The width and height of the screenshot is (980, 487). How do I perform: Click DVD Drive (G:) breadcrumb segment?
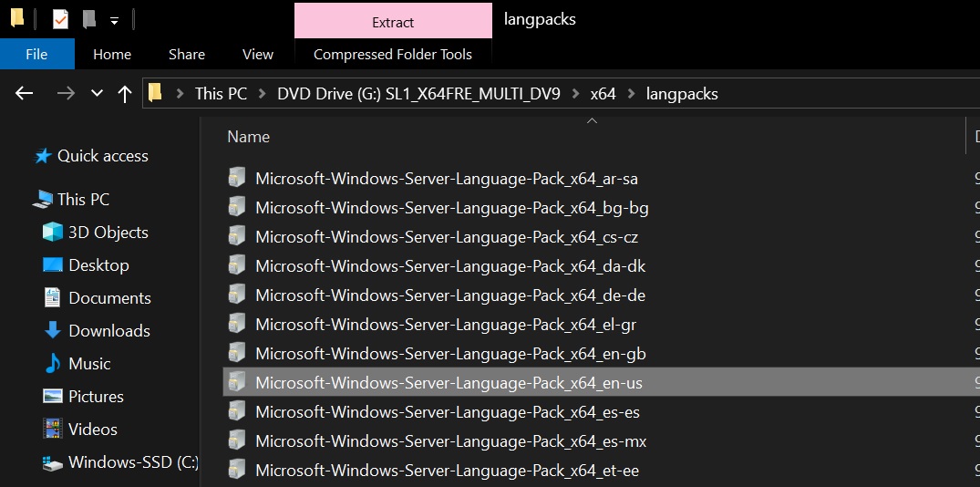(x=418, y=94)
